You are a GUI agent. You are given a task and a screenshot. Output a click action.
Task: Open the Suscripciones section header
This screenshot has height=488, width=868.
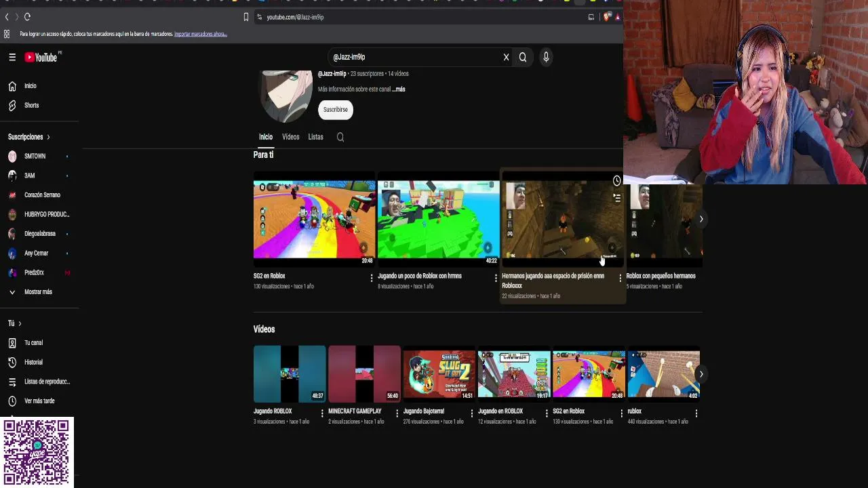[x=29, y=137]
